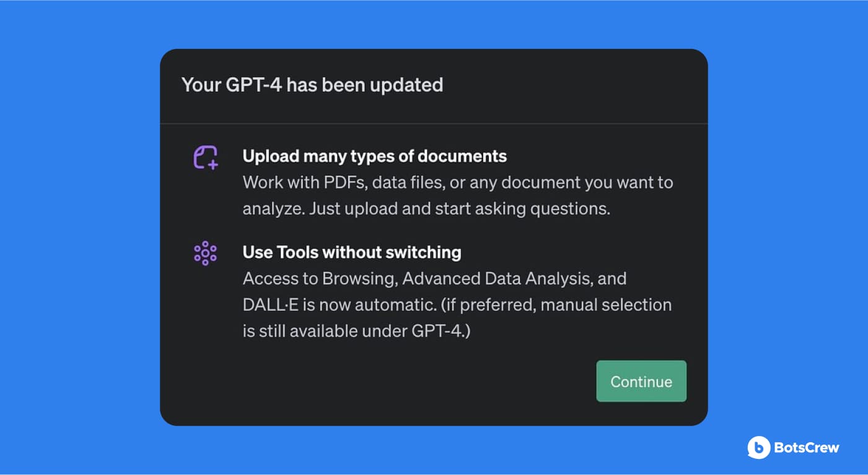Viewport: 868px width, 475px height.
Task: Click the BotsCrew speech bubble logo icon
Action: click(758, 447)
